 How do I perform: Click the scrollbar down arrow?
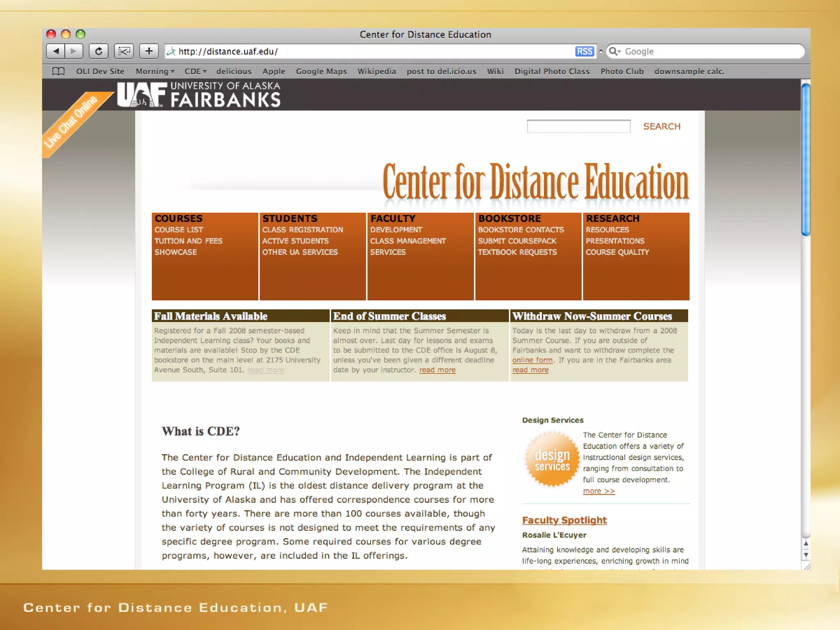tap(806, 555)
